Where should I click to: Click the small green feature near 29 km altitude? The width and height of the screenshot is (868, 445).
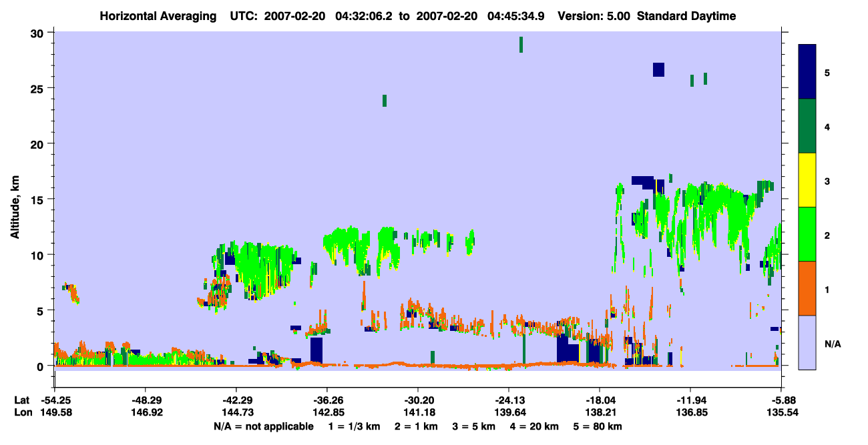pos(521,45)
